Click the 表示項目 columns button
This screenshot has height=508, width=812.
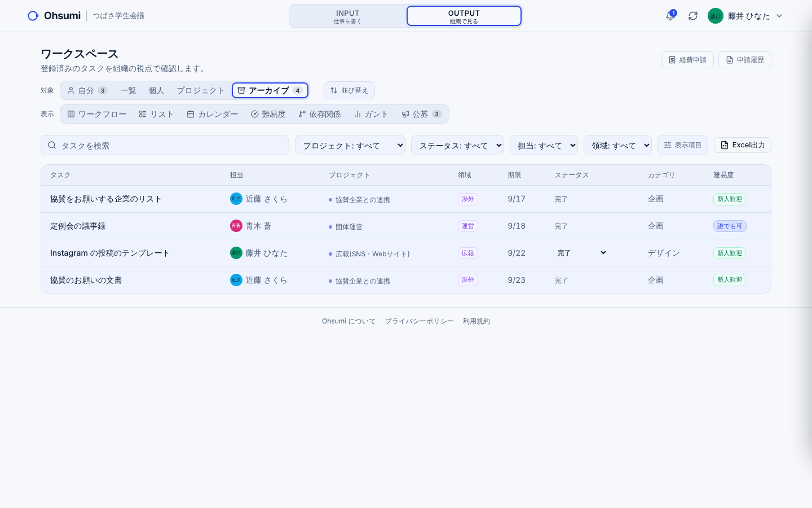[683, 145]
